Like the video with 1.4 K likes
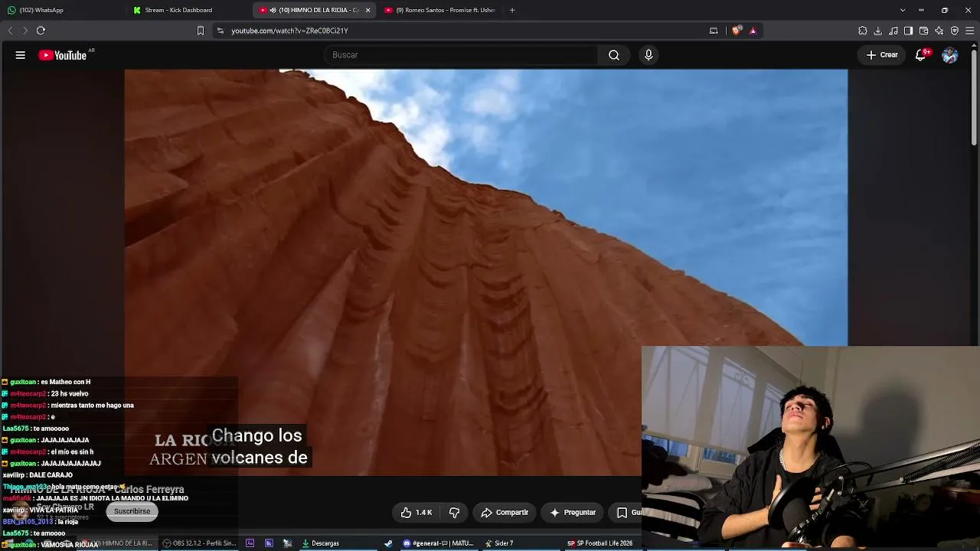Image resolution: width=980 pixels, height=551 pixels. [x=416, y=512]
